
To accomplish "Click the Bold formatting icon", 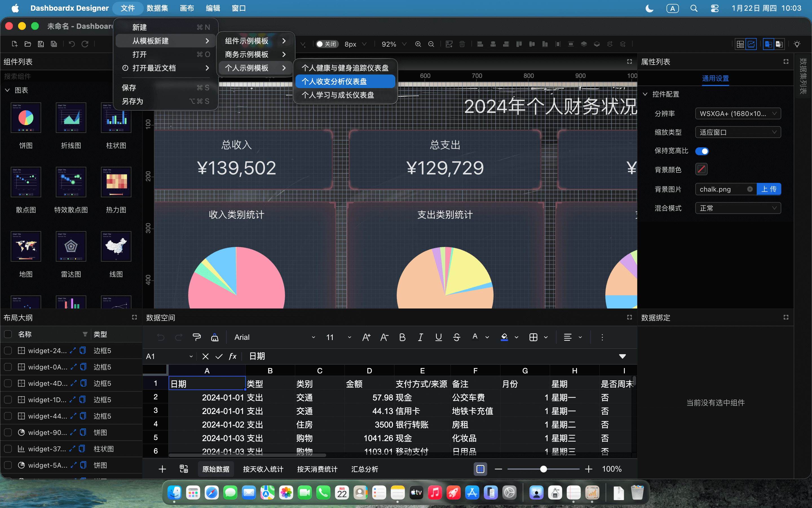I will (x=402, y=337).
